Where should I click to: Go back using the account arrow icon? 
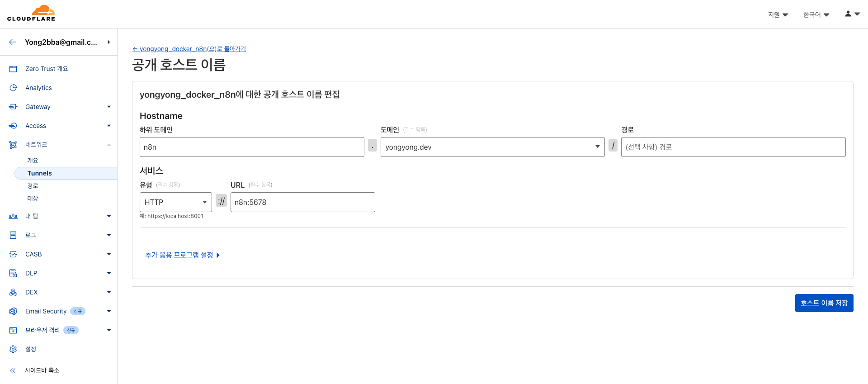pos(13,42)
